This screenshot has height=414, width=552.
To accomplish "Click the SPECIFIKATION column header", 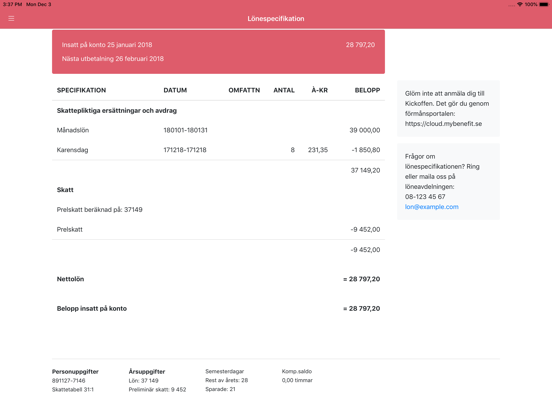I will point(81,90).
